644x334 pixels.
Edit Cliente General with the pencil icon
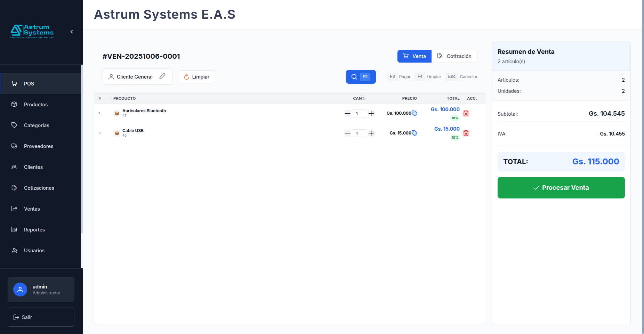tap(162, 76)
